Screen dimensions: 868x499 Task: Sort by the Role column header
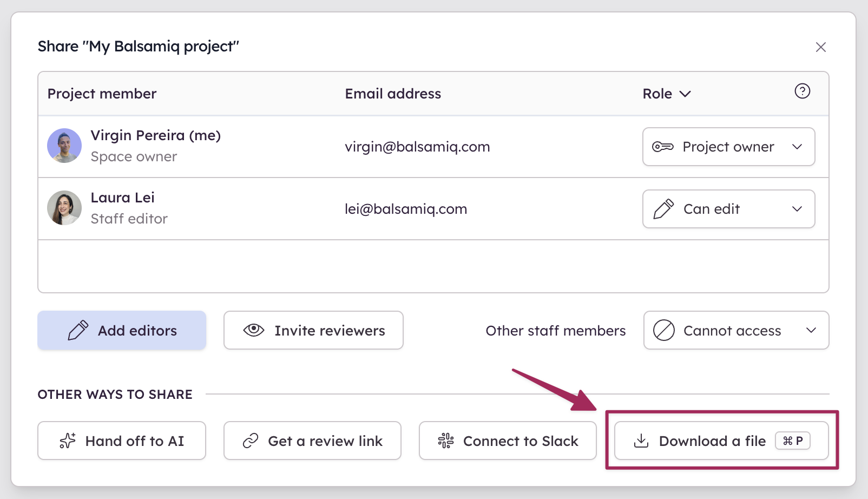(667, 94)
